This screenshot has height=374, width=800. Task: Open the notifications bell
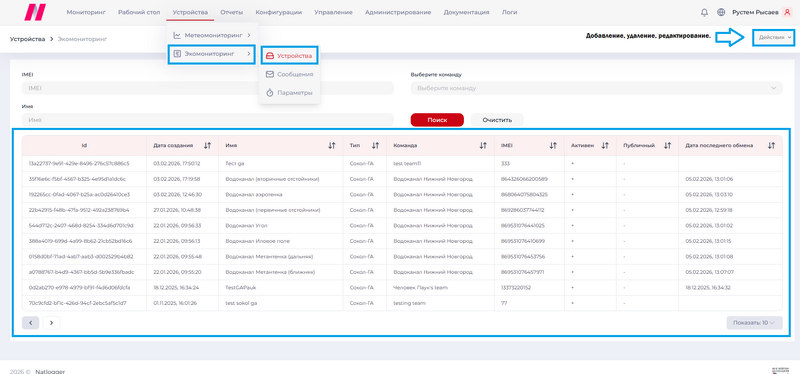(x=705, y=12)
